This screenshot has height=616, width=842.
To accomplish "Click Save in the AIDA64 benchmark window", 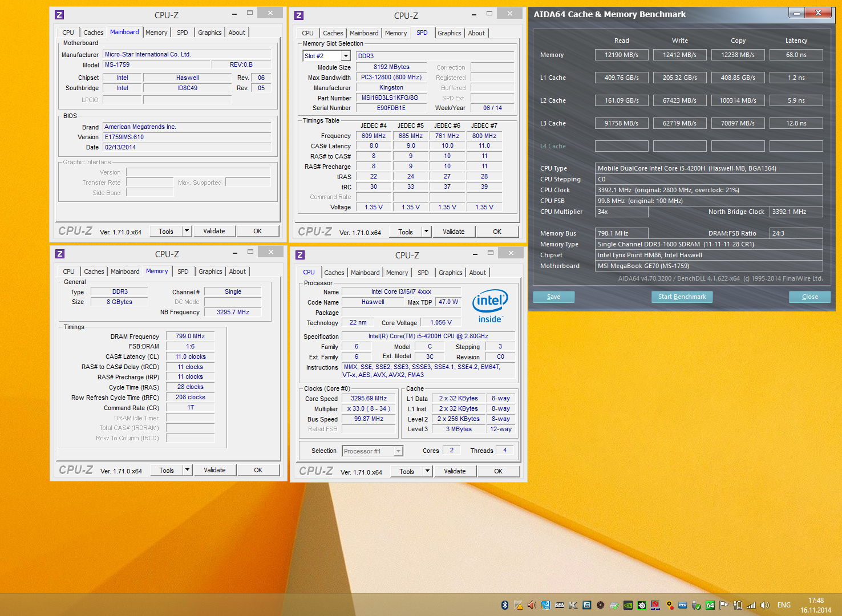I will click(x=553, y=297).
